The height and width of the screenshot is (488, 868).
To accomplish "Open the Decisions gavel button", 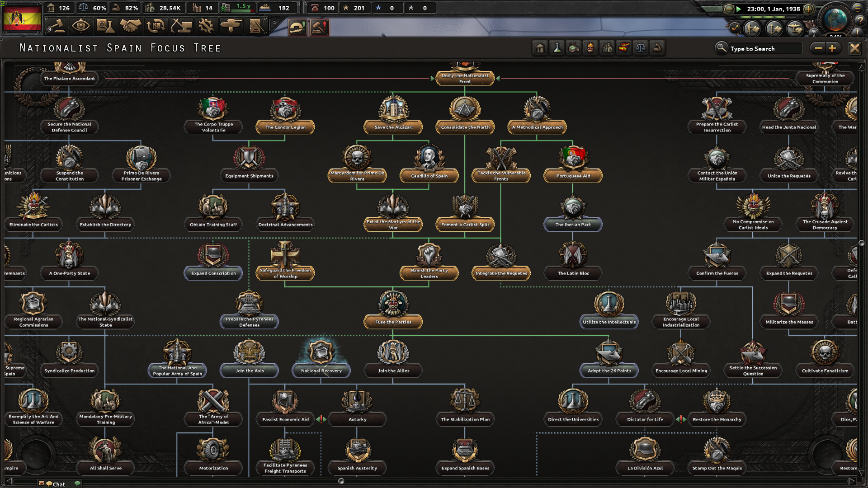I will [57, 26].
